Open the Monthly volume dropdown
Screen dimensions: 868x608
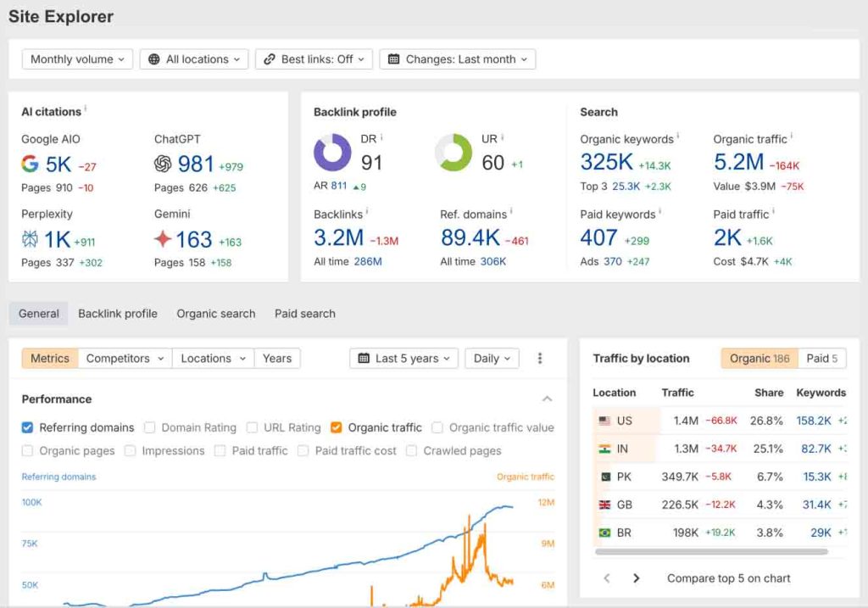76,59
